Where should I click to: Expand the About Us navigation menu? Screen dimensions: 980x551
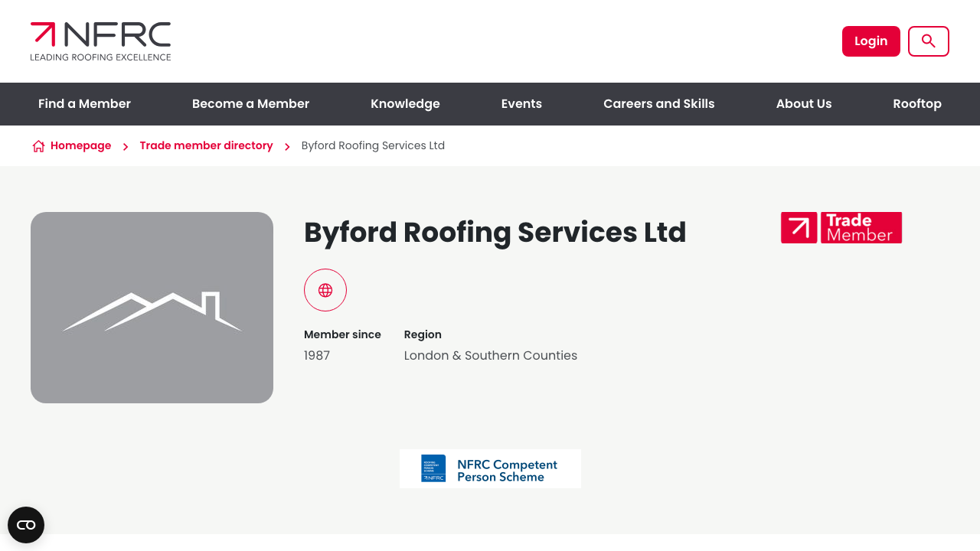(x=803, y=103)
